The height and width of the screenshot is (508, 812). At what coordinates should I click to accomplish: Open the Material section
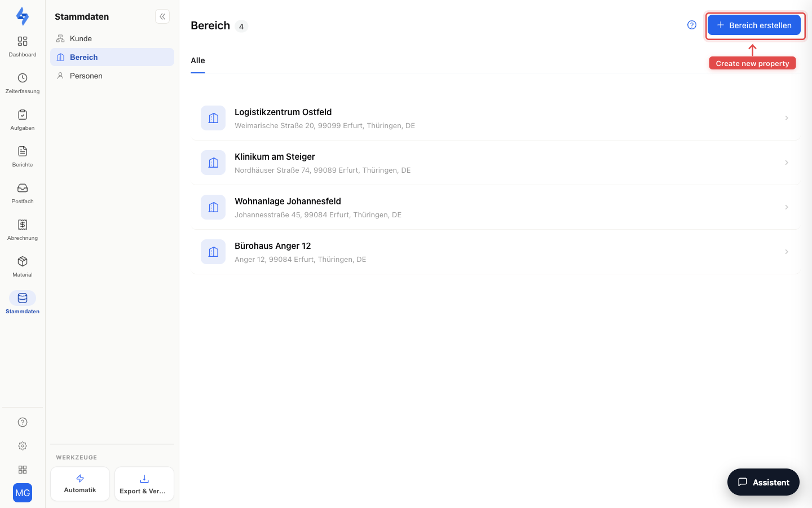tap(23, 266)
